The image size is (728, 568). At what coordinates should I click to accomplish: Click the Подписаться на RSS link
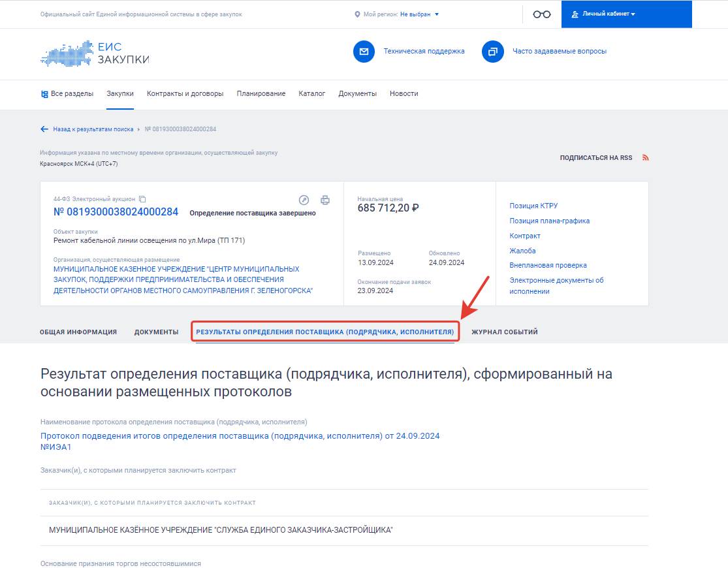pos(596,157)
